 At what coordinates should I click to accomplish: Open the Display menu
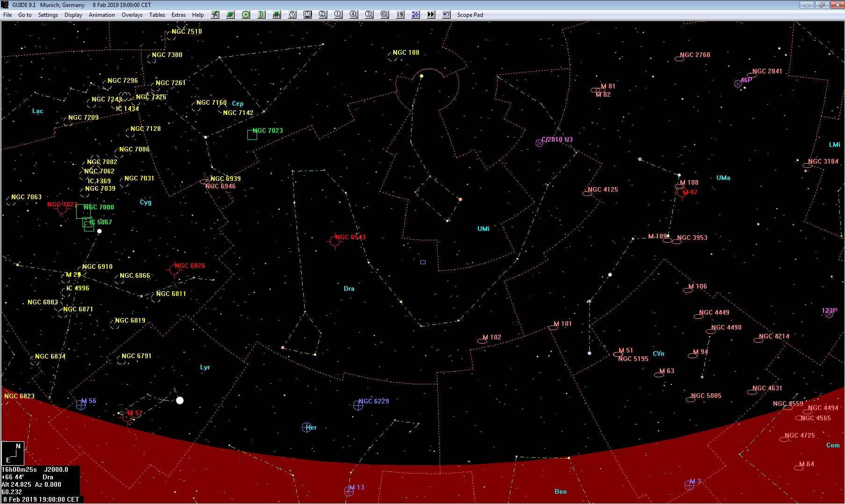pyautogui.click(x=73, y=15)
